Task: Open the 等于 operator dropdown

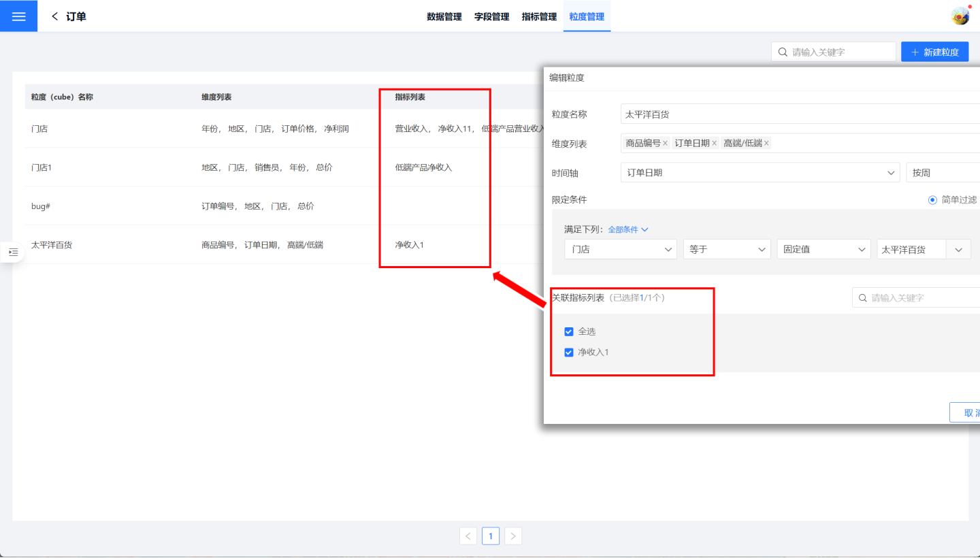Action: point(726,250)
